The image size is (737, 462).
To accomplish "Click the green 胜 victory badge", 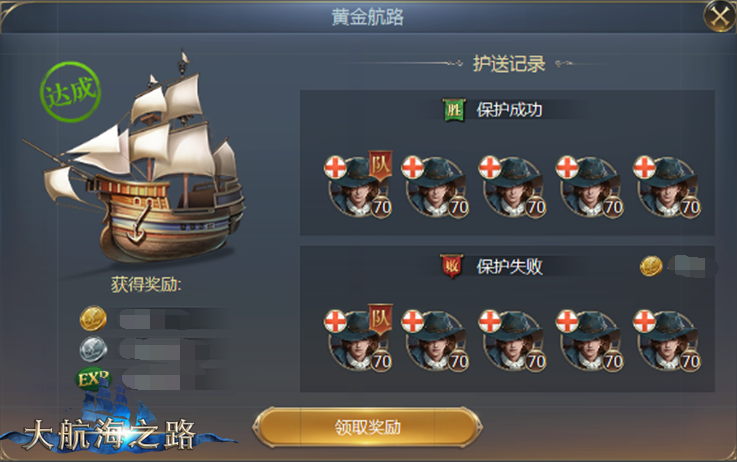I will tap(453, 110).
